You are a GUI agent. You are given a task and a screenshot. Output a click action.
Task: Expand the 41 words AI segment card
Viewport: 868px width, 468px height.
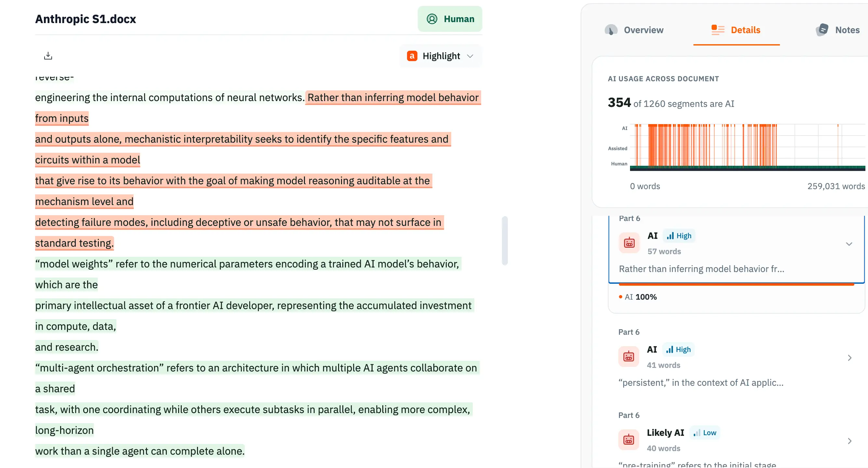pyautogui.click(x=849, y=358)
